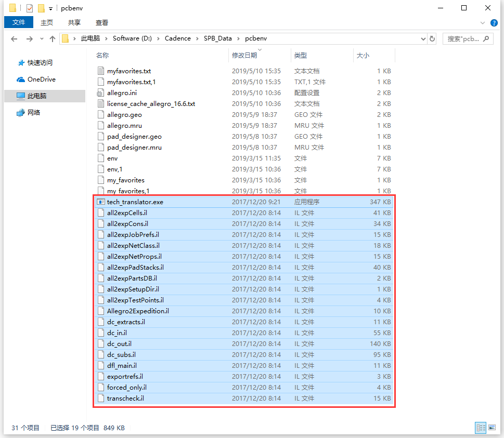Select file myfavorites.txt,1

point(131,82)
